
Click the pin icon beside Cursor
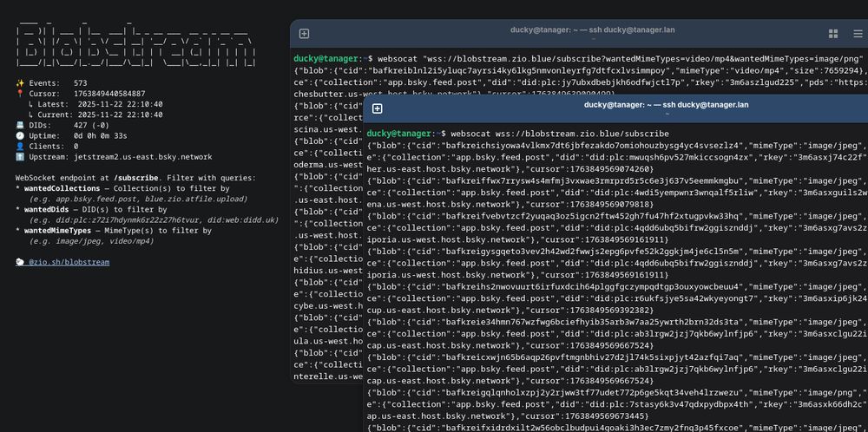tap(20, 94)
